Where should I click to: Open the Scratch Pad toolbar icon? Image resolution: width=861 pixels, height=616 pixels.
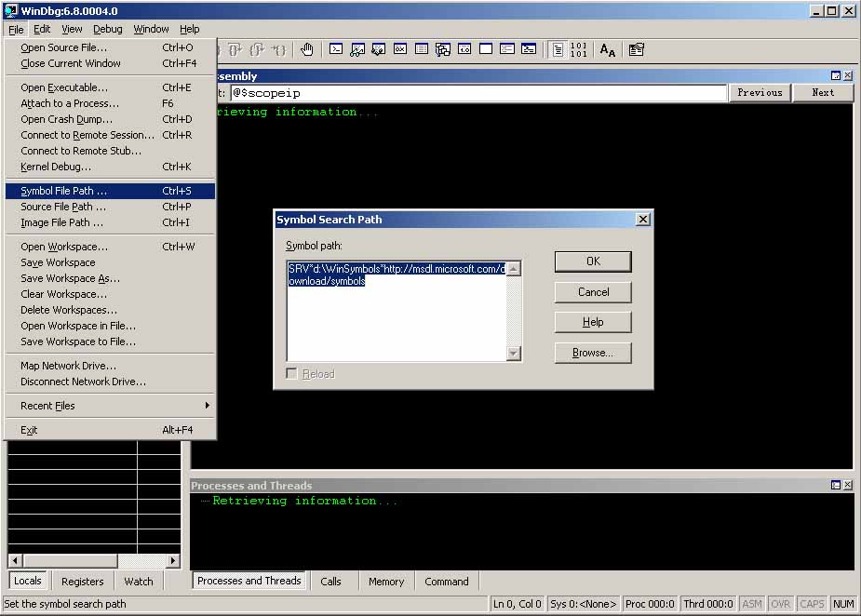point(486,49)
